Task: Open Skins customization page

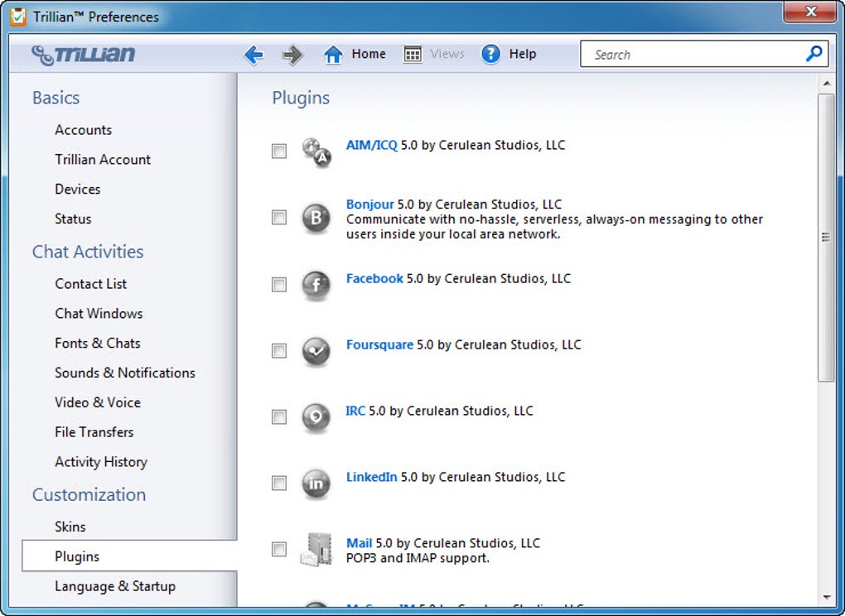Action: [x=70, y=527]
